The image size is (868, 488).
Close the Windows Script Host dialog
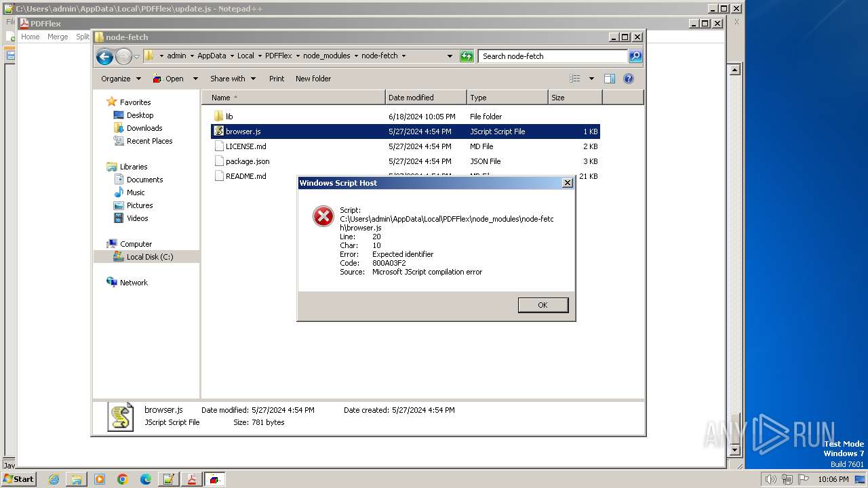[x=568, y=183]
